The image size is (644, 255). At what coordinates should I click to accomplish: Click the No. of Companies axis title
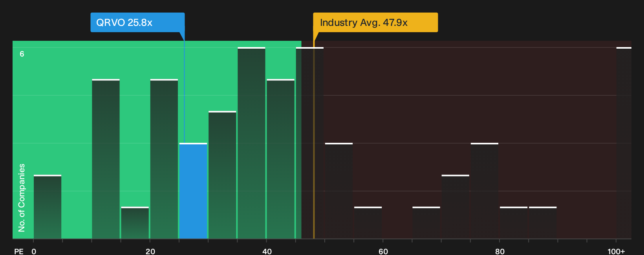pyautogui.click(x=22, y=197)
